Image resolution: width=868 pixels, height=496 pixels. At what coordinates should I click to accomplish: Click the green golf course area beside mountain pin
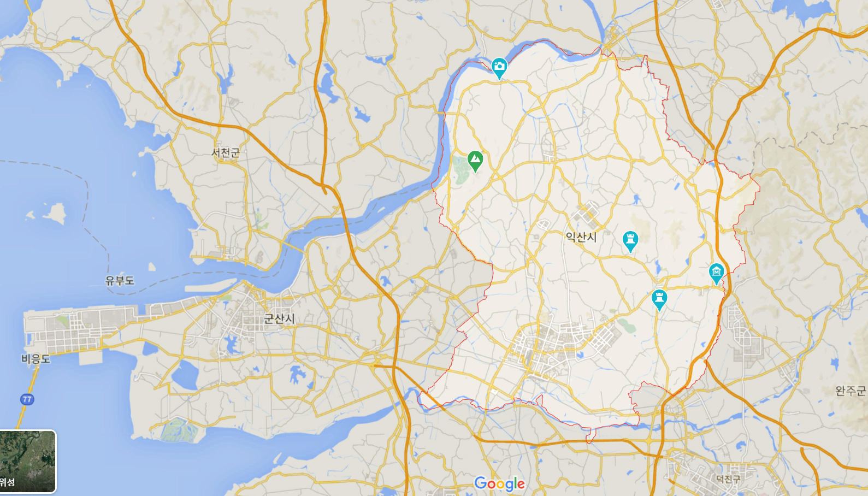460,170
